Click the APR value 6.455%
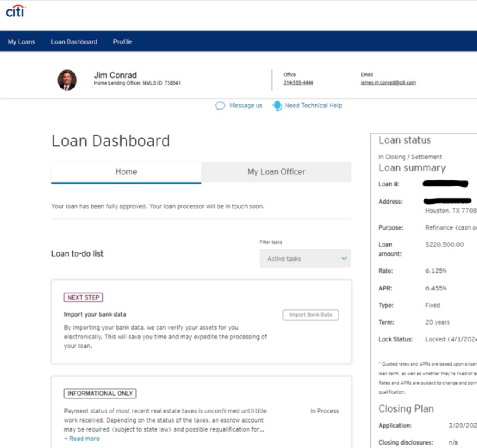Image resolution: width=477 pixels, height=448 pixels. click(x=436, y=288)
